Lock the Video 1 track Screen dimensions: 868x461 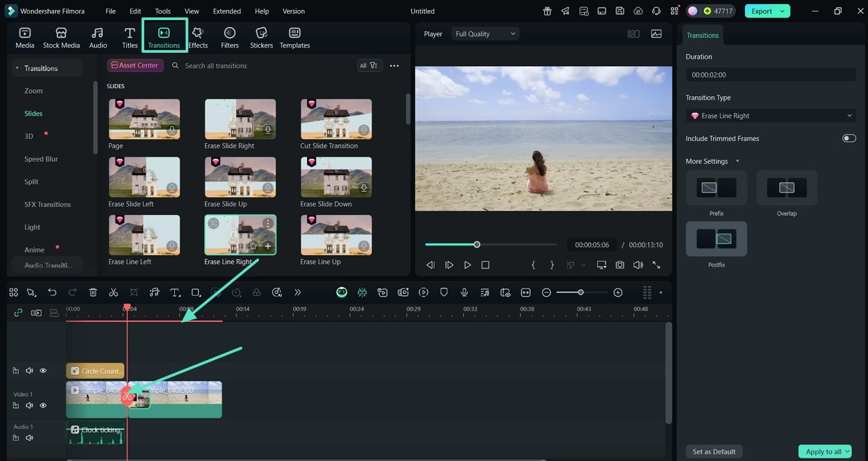click(x=16, y=406)
